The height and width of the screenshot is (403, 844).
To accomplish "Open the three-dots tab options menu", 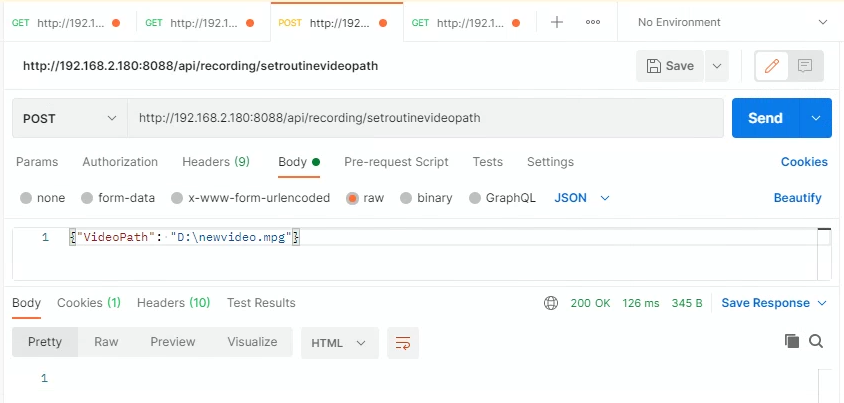I will point(593,22).
